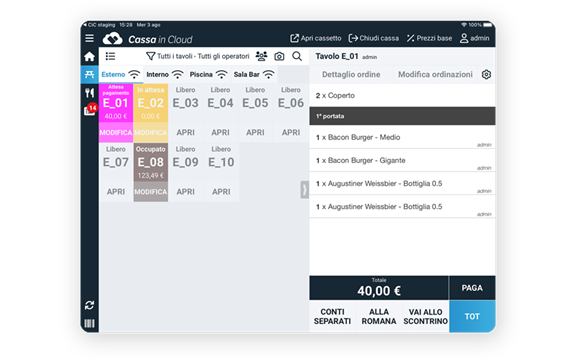Go to home via house icon

(x=89, y=57)
